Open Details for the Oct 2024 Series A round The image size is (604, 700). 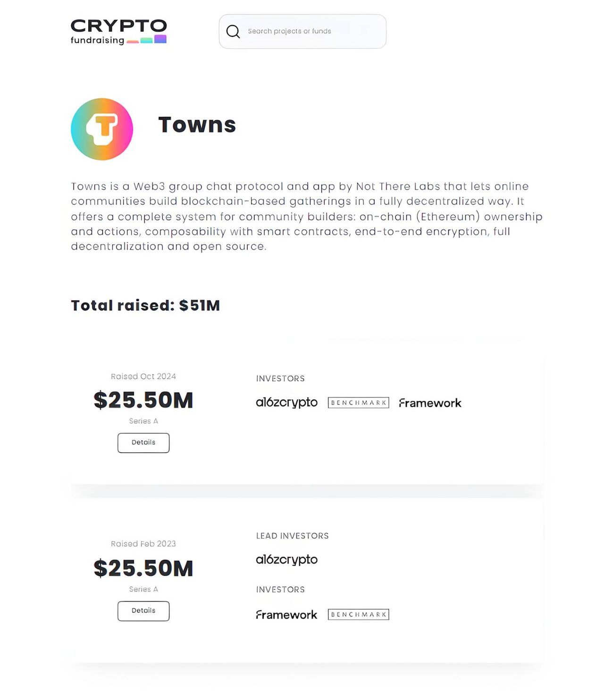(143, 442)
